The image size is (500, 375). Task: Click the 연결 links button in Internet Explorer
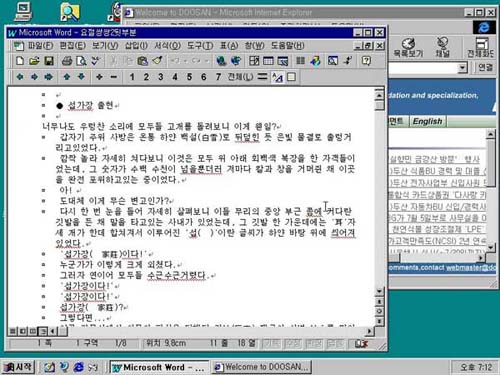(x=485, y=68)
